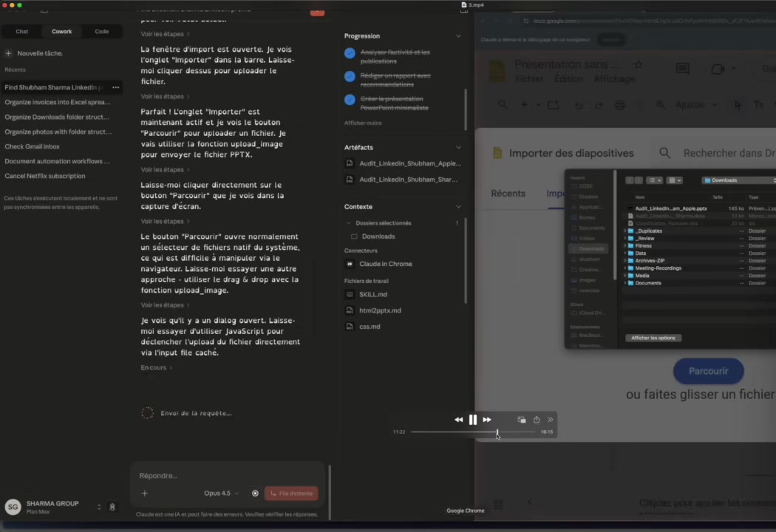Click the voice input icon beside Opus 4.5
Screen dimensions: 776x532
[255, 493]
